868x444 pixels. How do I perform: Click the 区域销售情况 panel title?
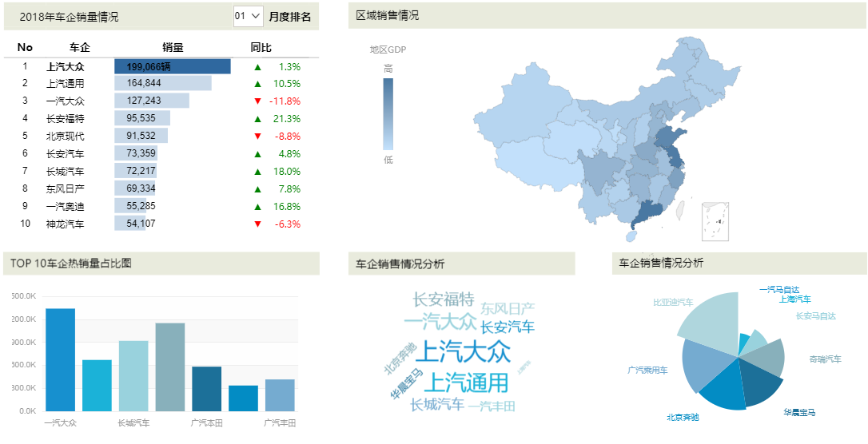[388, 15]
